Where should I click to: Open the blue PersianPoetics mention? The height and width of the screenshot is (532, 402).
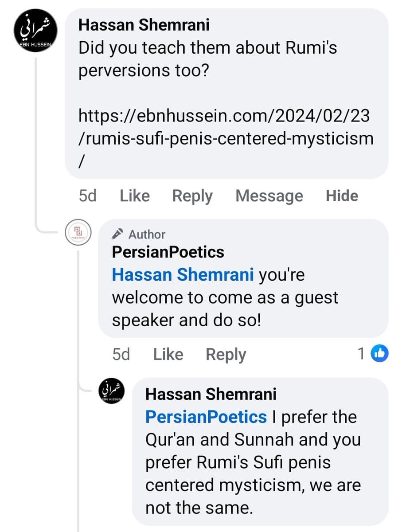tap(206, 417)
